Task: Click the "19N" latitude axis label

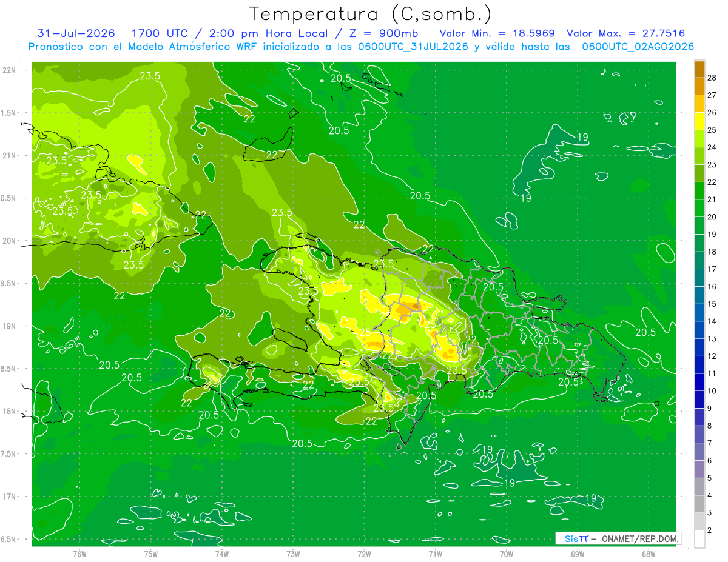Action: pos(9,326)
